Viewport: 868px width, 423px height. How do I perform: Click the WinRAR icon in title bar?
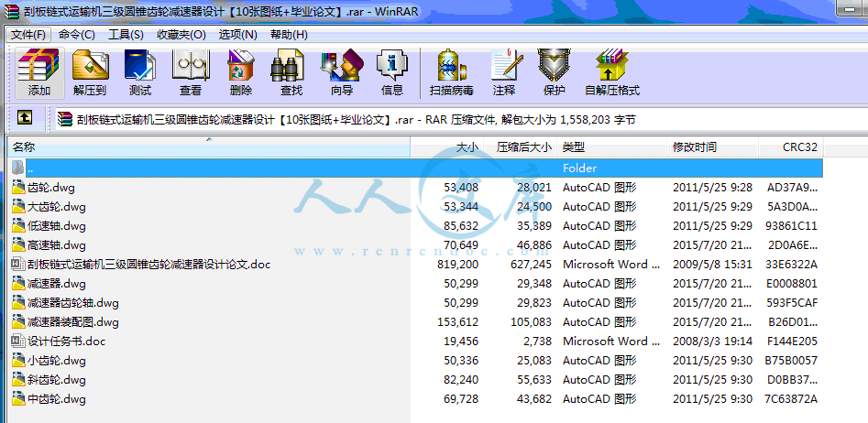tap(14, 10)
